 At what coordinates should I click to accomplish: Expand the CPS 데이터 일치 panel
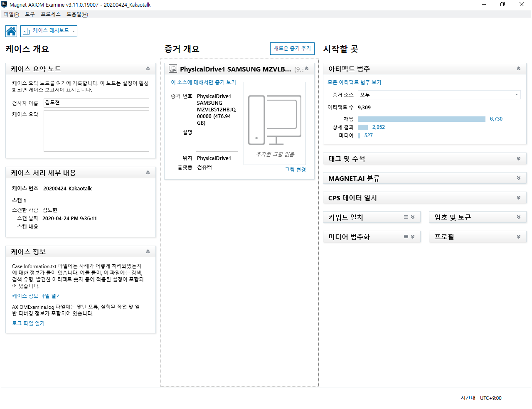[519, 198]
